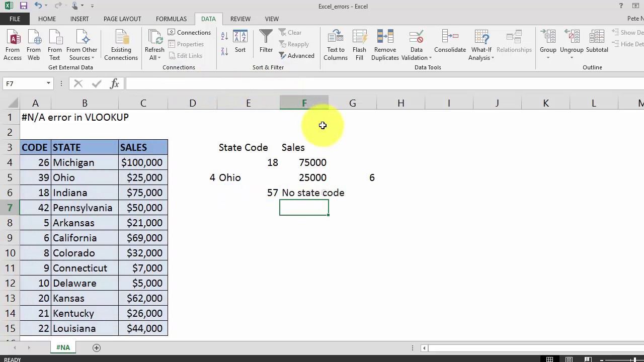Select cell with $100,000 sales
This screenshot has width=644, height=362.
(143, 162)
